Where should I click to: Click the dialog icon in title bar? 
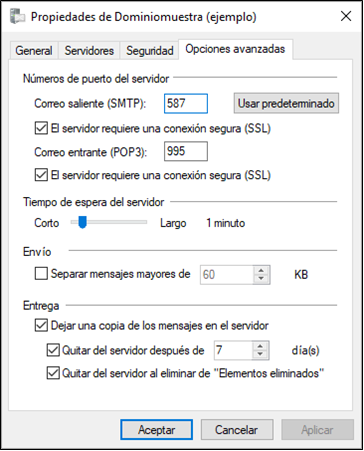pyautogui.click(x=18, y=17)
